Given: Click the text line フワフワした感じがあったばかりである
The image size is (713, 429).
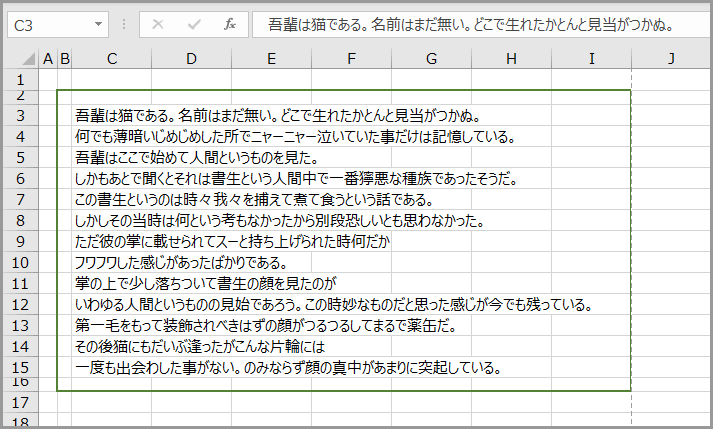Looking at the screenshot, I should [x=181, y=263].
